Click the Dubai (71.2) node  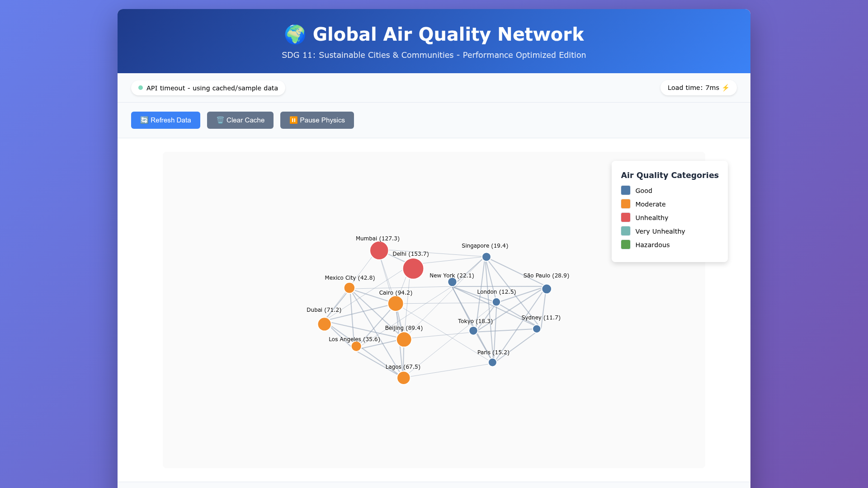[x=324, y=324]
